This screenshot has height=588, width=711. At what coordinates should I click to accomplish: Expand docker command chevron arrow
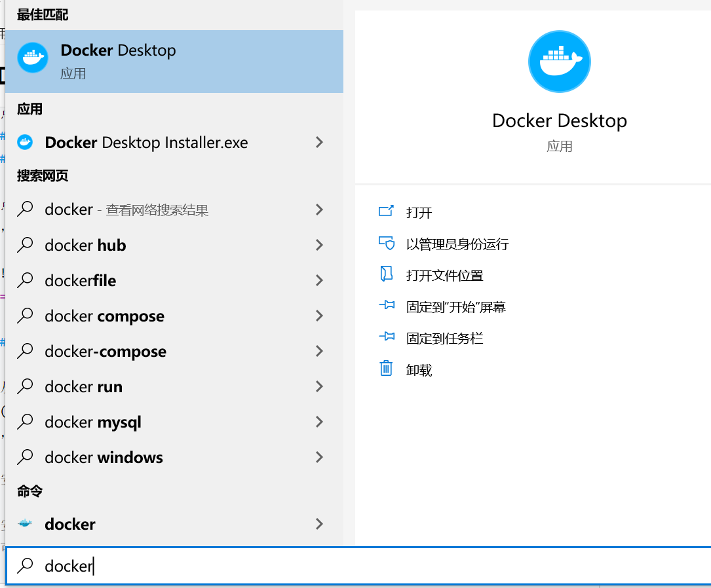click(x=319, y=524)
